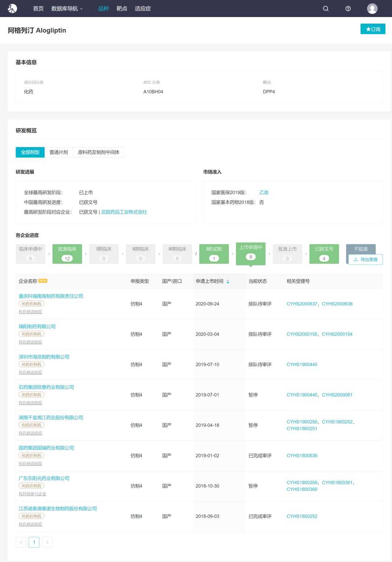The height and width of the screenshot is (562, 392).
Task: Select 批准上市 stage box
Action: click(x=287, y=253)
